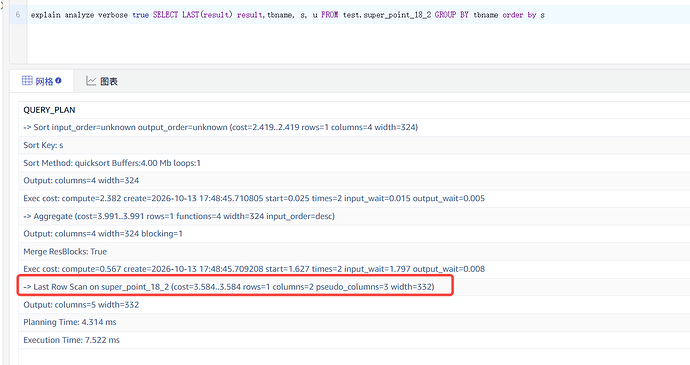This screenshot has height=365, width=690.
Task: Select the 'Planning Time: 4.314 ms' row
Action: 354,322
